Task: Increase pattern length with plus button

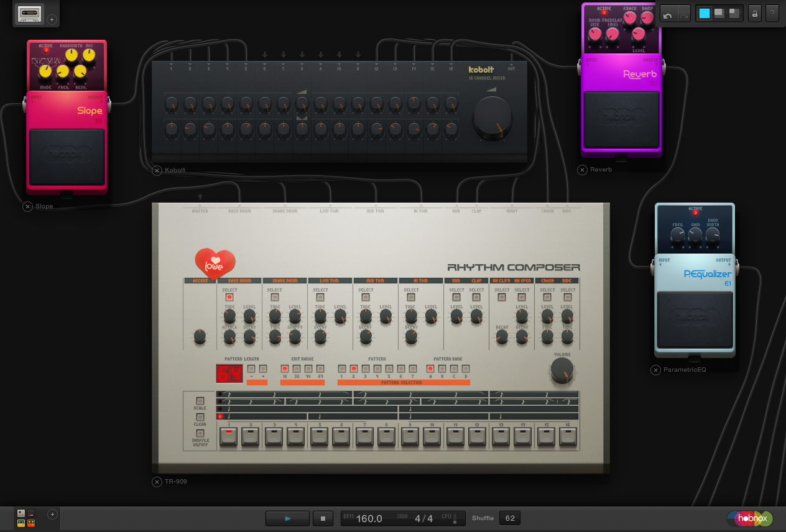Action: [262, 369]
